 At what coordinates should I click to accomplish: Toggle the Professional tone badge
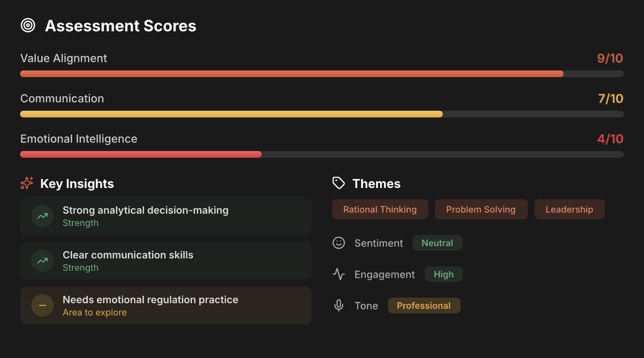[x=424, y=305]
